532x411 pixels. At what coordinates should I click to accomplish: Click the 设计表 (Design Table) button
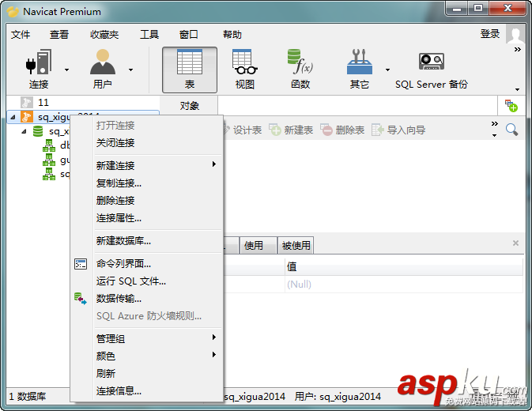[243, 130]
